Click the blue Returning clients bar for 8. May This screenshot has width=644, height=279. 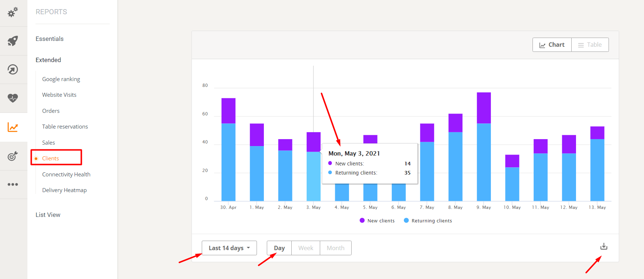(455, 167)
